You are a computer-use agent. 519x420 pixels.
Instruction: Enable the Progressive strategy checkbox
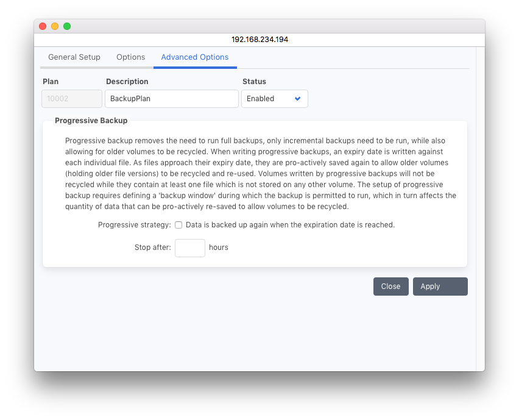[x=178, y=225]
